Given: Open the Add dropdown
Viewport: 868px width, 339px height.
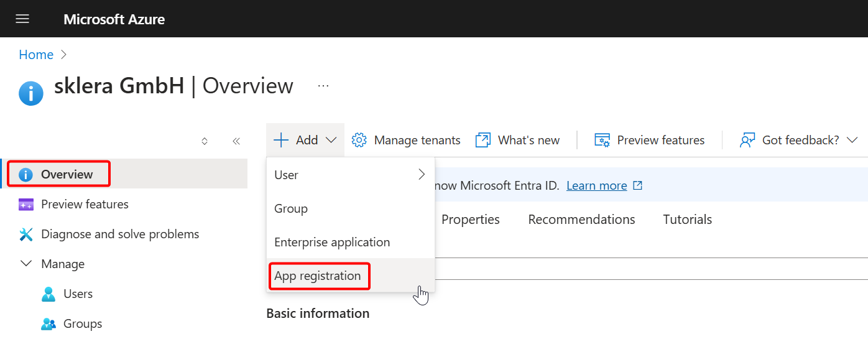Looking at the screenshot, I should pos(305,140).
